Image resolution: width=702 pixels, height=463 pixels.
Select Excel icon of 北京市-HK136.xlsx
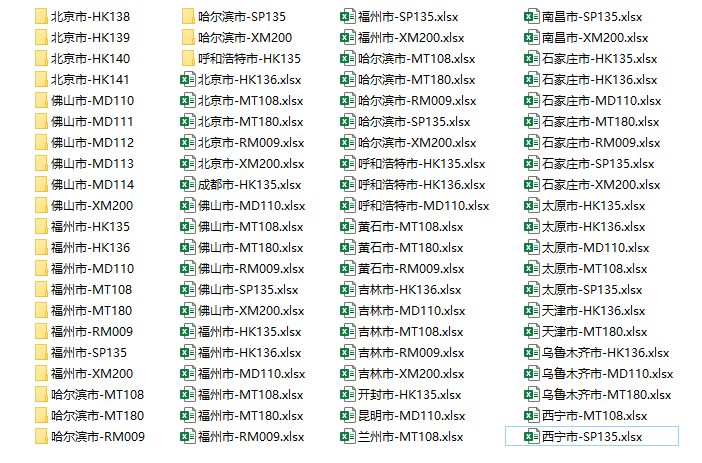tap(188, 80)
